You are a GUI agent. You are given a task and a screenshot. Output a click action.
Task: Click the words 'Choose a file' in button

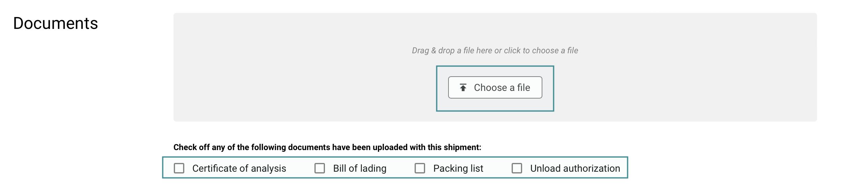(502, 88)
